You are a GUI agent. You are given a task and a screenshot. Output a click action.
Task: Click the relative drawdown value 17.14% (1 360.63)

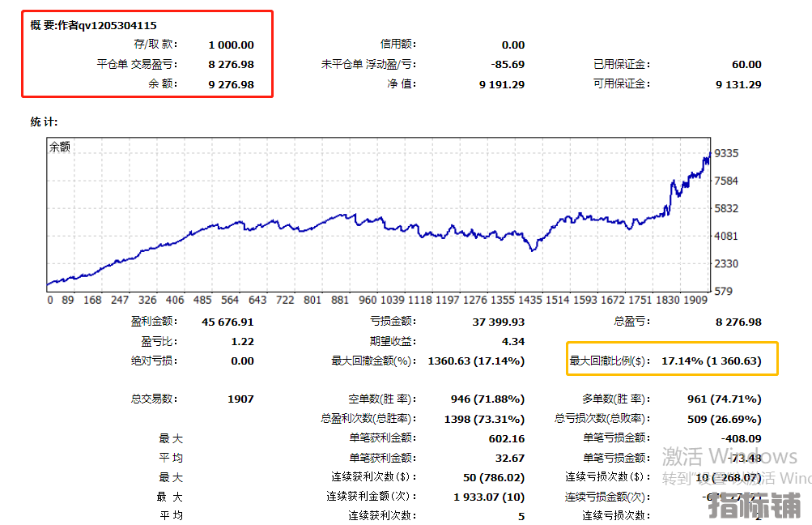pyautogui.click(x=712, y=361)
